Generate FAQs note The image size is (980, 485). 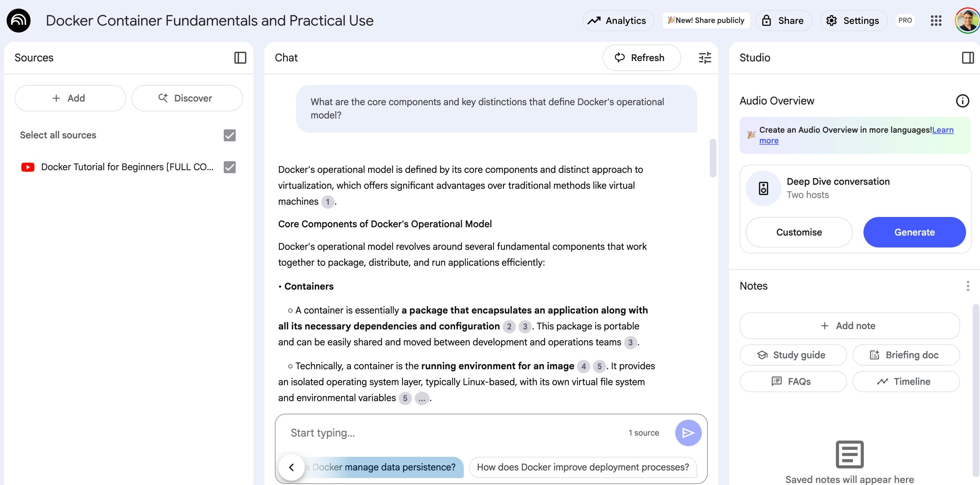click(x=793, y=381)
